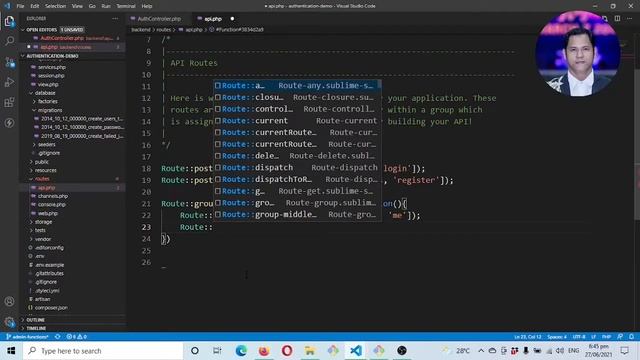Image resolution: width=640 pixels, height=360 pixels.
Task: Change PHP language mode in status bar
Action: 606,337
